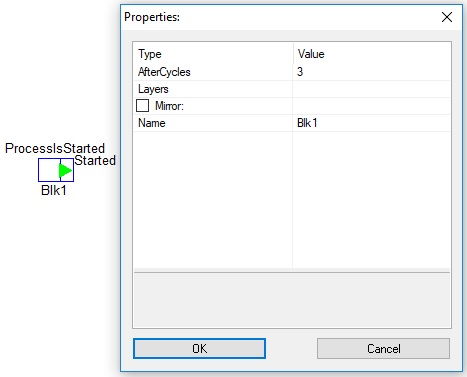Viewport: 467px width, 377px height.
Task: Click the Started output port label
Action: coord(95,160)
